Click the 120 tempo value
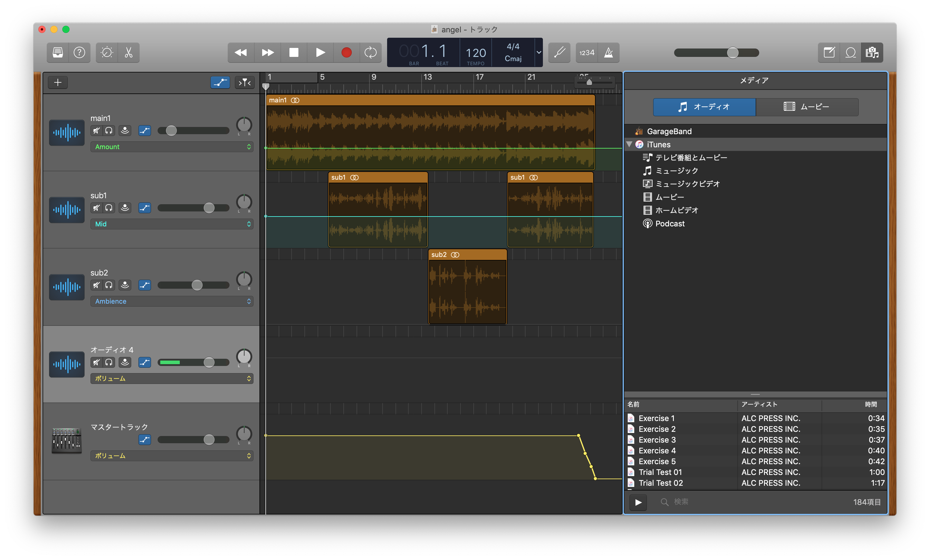 coord(475,53)
